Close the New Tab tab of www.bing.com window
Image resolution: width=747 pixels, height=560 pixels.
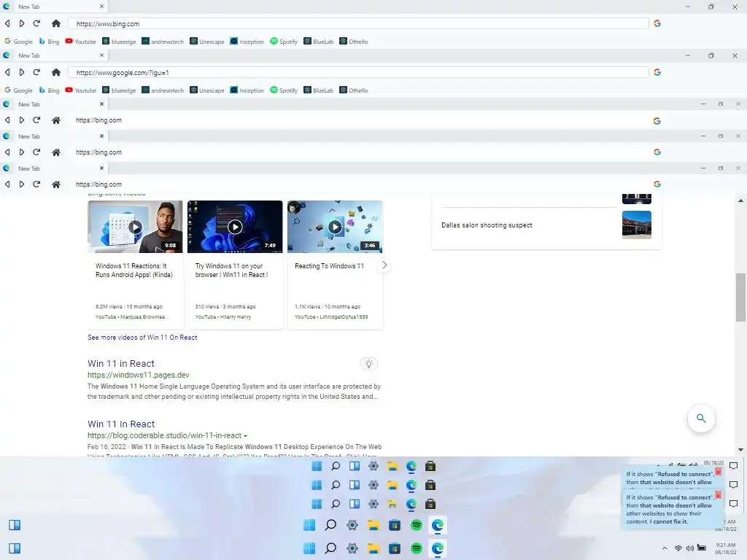tap(101, 7)
